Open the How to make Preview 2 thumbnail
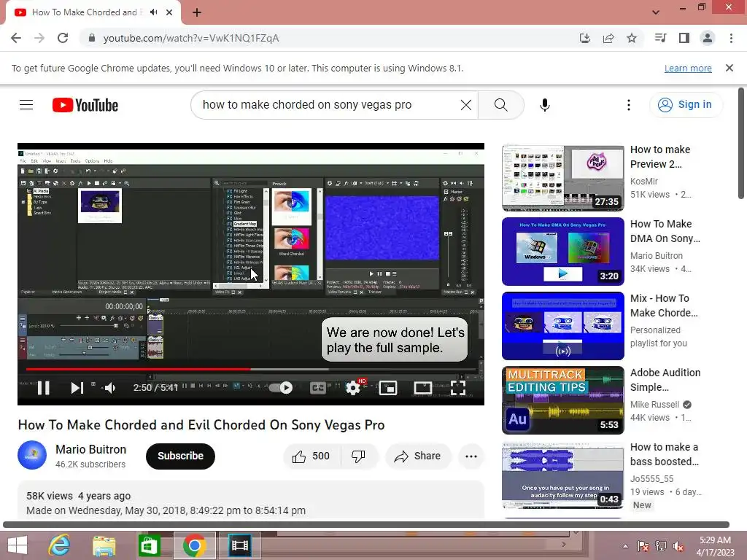This screenshot has height=560, width=747. tap(562, 178)
